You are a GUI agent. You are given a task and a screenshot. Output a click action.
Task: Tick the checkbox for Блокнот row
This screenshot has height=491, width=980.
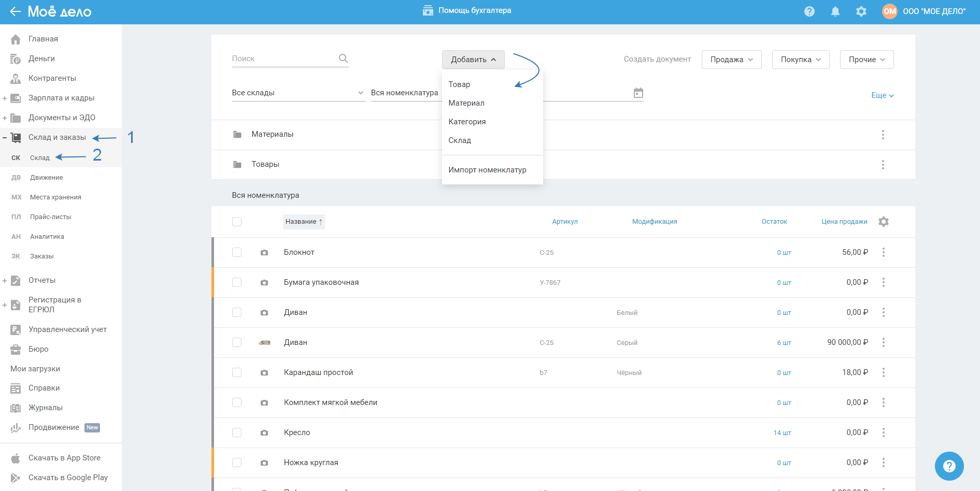(237, 252)
